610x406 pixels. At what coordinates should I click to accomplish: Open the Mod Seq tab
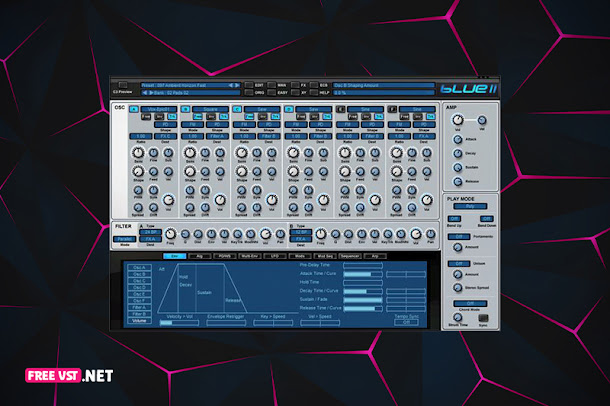[x=325, y=256]
